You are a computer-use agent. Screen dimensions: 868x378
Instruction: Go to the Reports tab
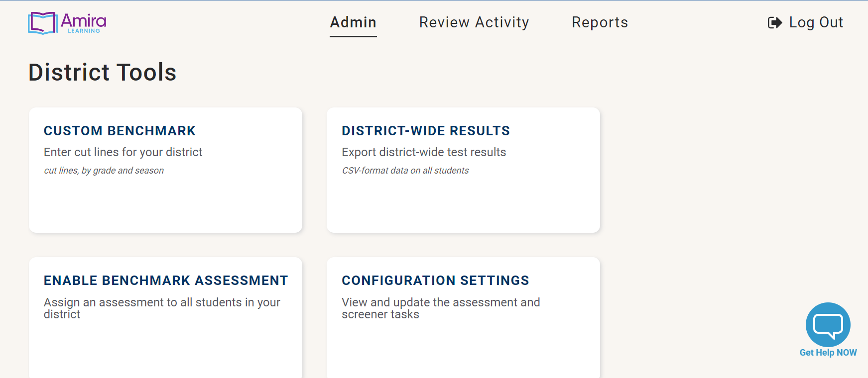pos(600,22)
